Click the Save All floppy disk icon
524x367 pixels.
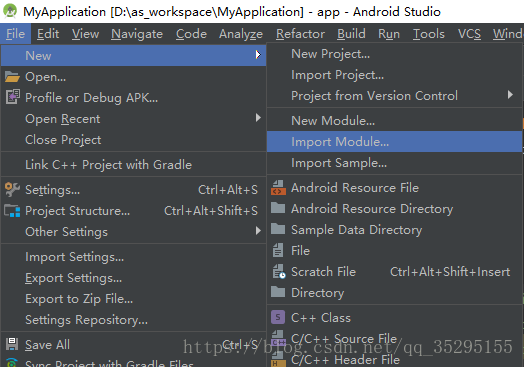(12, 344)
